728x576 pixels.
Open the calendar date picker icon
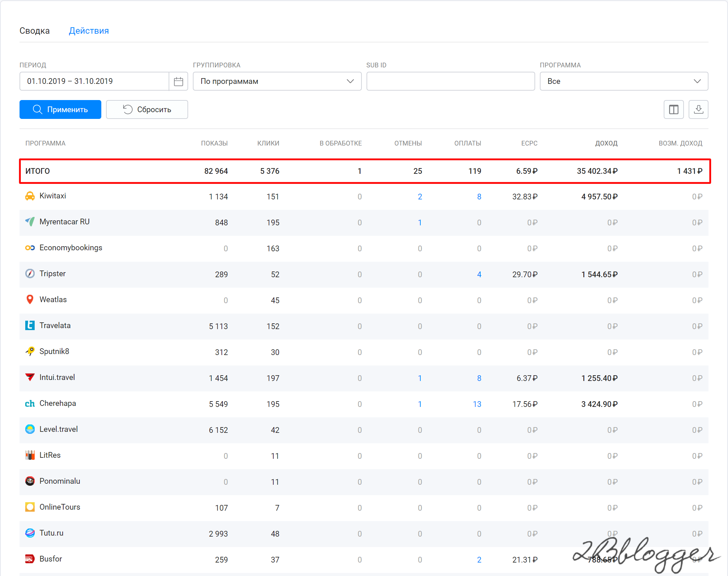pyautogui.click(x=178, y=81)
